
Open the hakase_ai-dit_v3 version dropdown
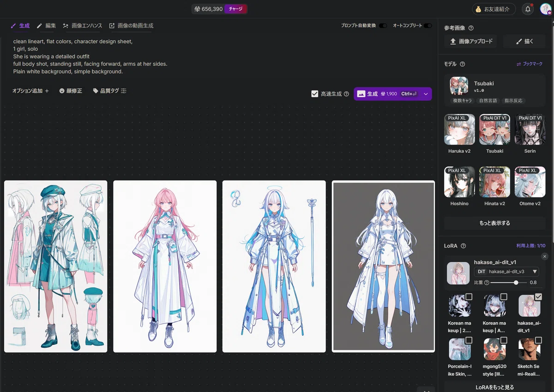(x=506, y=271)
